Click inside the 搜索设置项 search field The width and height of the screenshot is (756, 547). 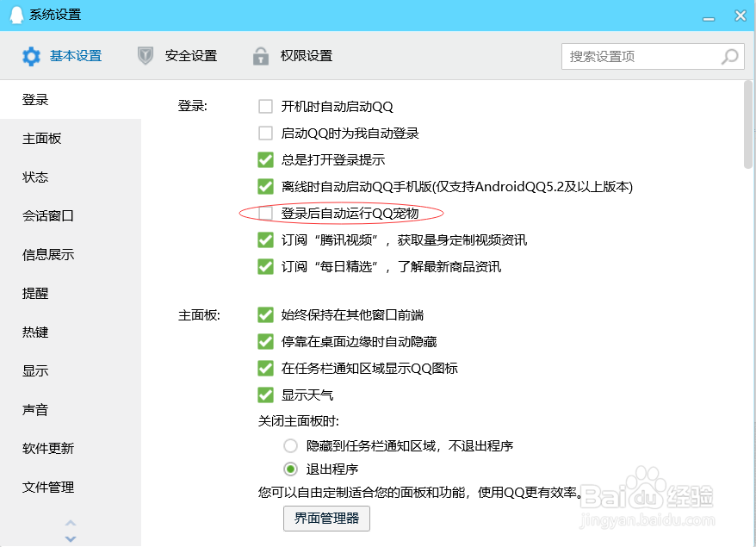(x=646, y=56)
